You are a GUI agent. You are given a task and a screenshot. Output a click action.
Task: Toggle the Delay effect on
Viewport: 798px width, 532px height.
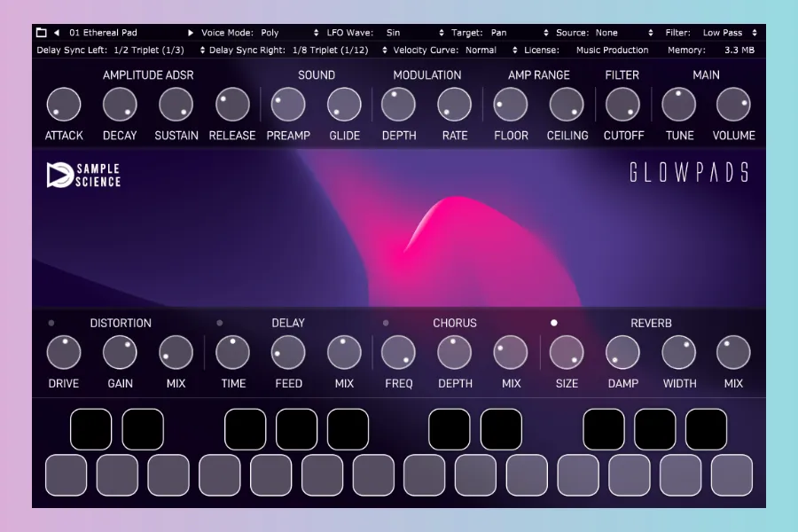click(x=219, y=323)
